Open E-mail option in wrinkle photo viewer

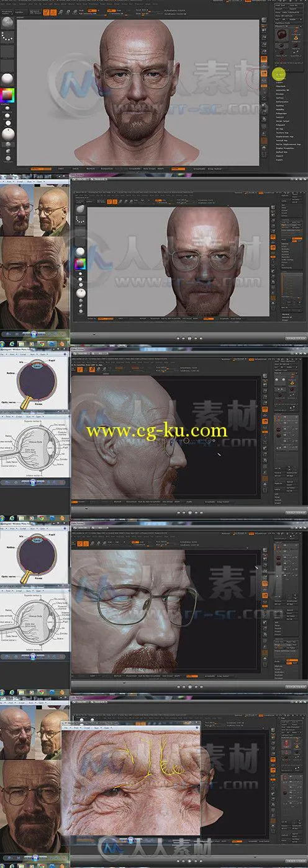[x=88, y=728]
